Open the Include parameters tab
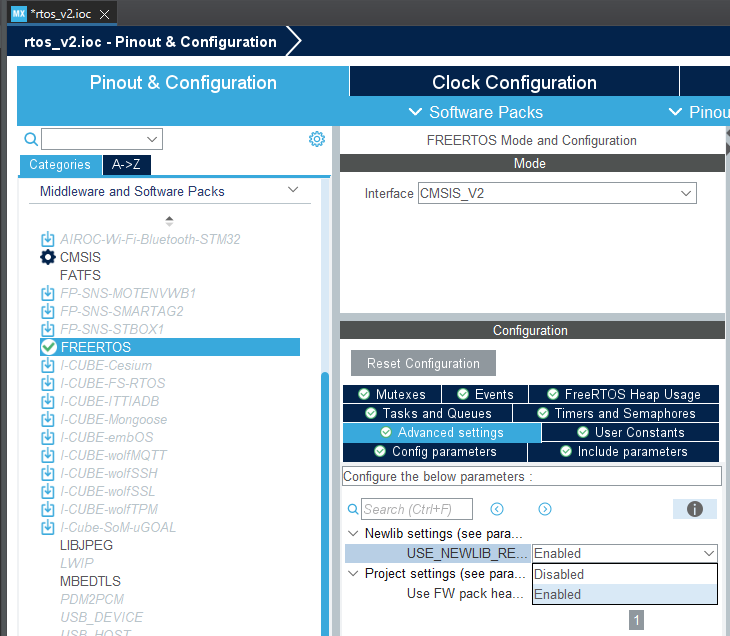Image resolution: width=730 pixels, height=636 pixels. click(x=623, y=452)
